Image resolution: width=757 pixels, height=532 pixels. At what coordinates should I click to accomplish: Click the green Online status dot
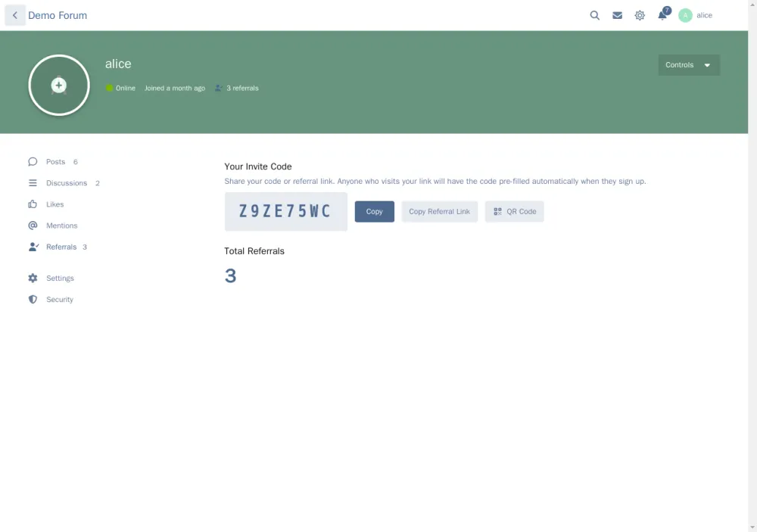coord(110,88)
